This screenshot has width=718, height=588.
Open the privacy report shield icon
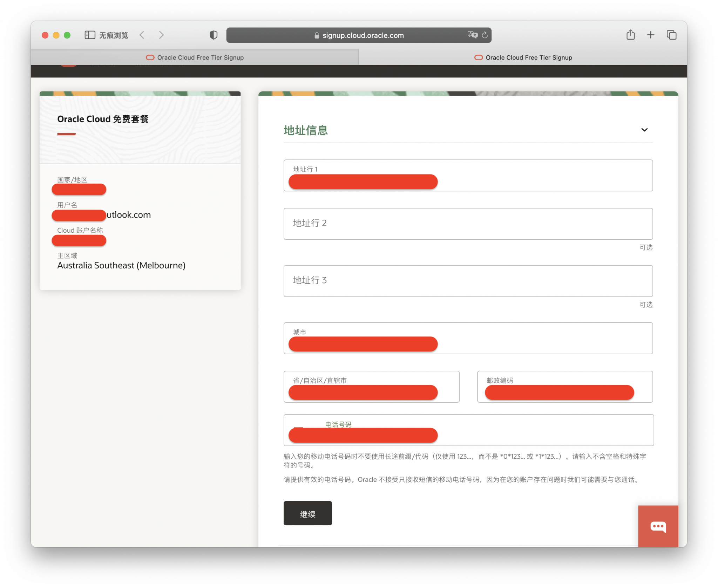(x=214, y=35)
